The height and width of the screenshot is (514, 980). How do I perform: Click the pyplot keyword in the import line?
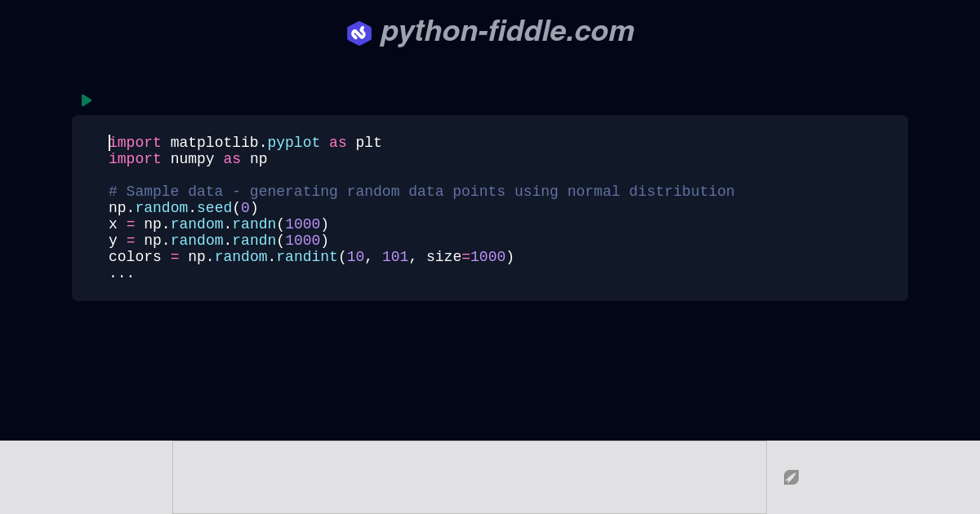tap(293, 143)
